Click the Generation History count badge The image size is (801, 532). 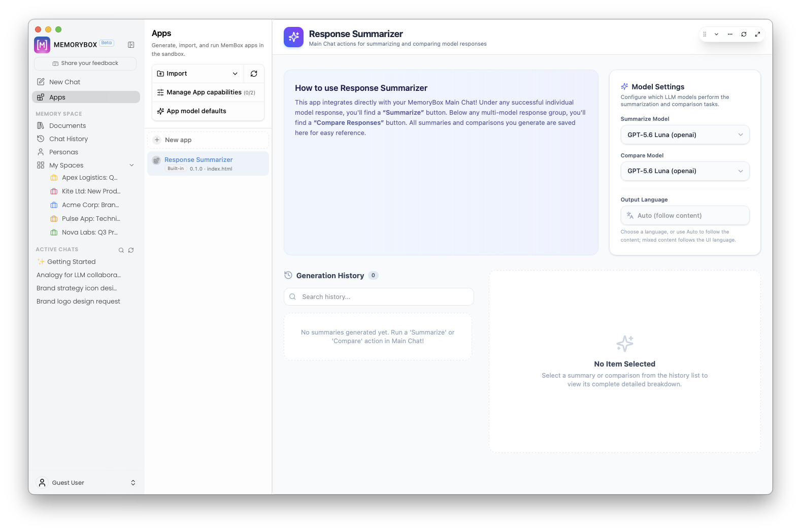point(373,275)
